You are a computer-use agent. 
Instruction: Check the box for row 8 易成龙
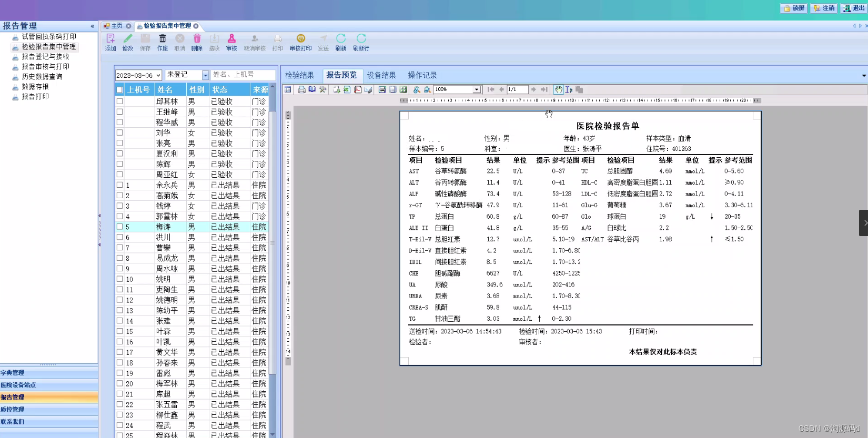pyautogui.click(x=119, y=258)
